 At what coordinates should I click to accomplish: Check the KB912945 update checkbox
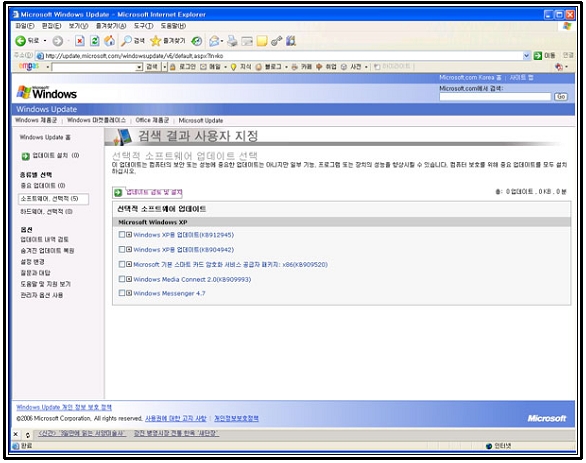tap(121, 235)
